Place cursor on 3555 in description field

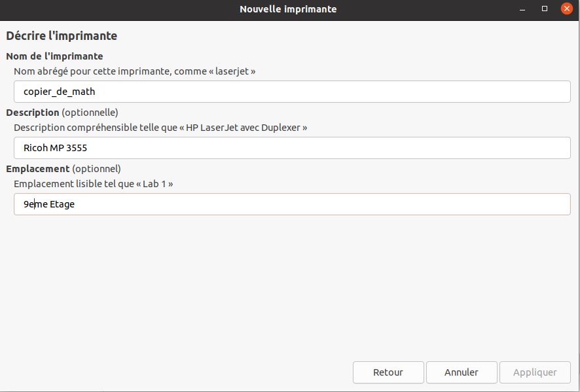click(x=77, y=148)
